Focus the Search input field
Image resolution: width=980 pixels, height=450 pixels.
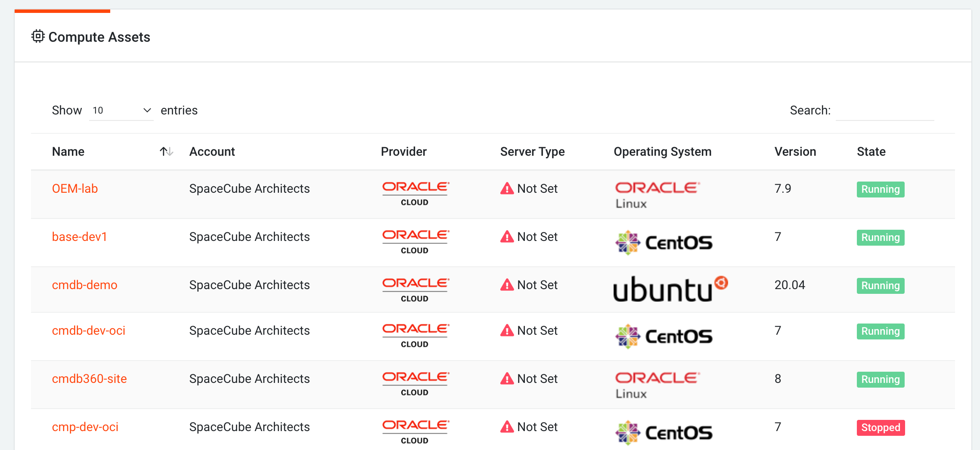coord(885,111)
